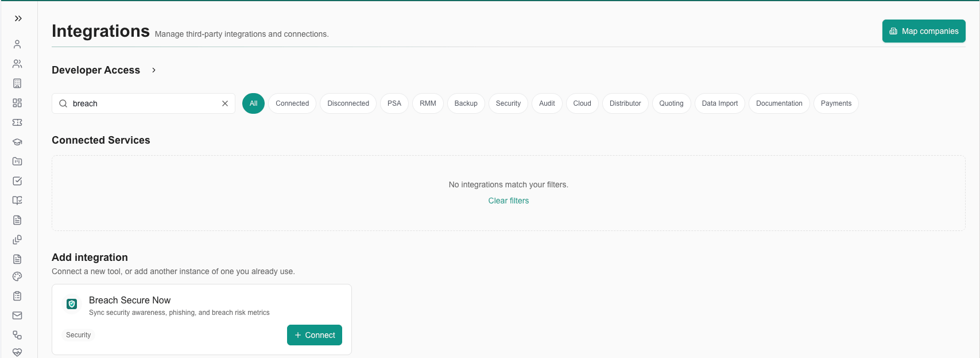Open the document icon above the copy icon
980x358 pixels.
(x=17, y=220)
